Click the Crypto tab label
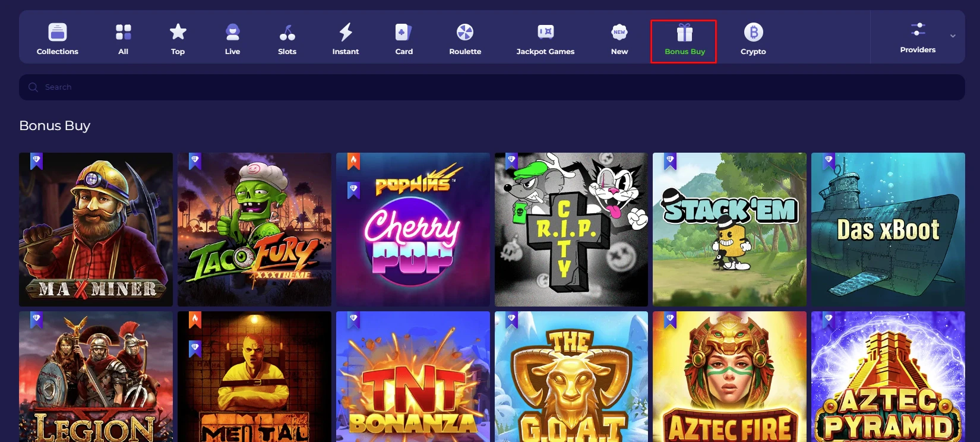 753,52
